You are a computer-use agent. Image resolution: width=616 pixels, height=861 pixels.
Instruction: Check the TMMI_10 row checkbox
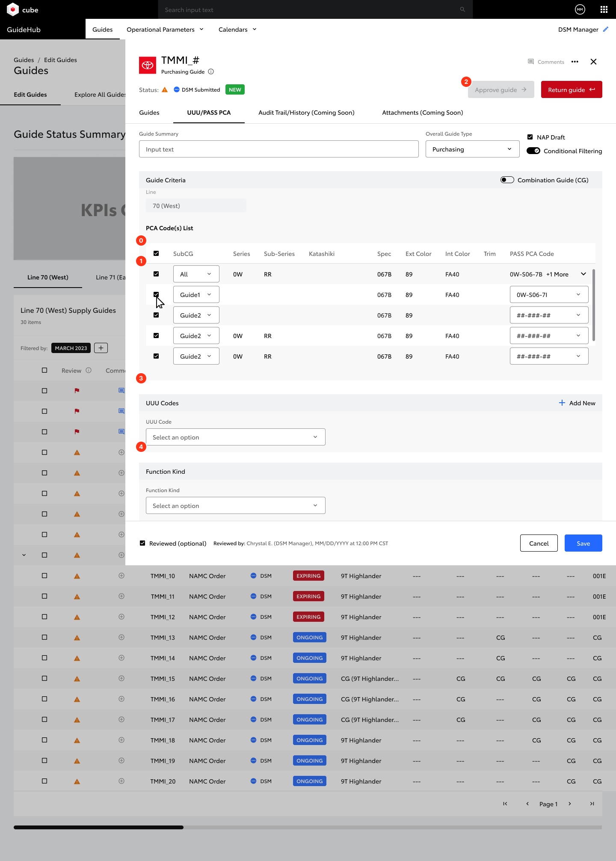pos(44,576)
